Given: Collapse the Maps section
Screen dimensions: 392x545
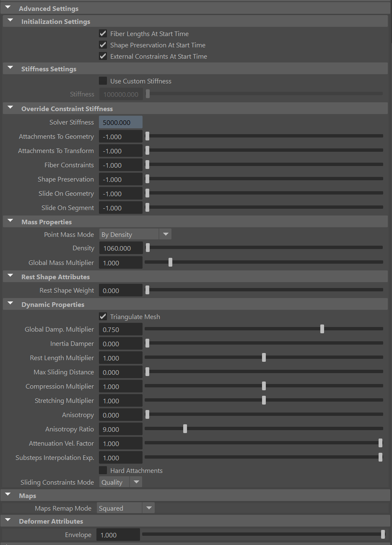Looking at the screenshot, I should 7,494.
